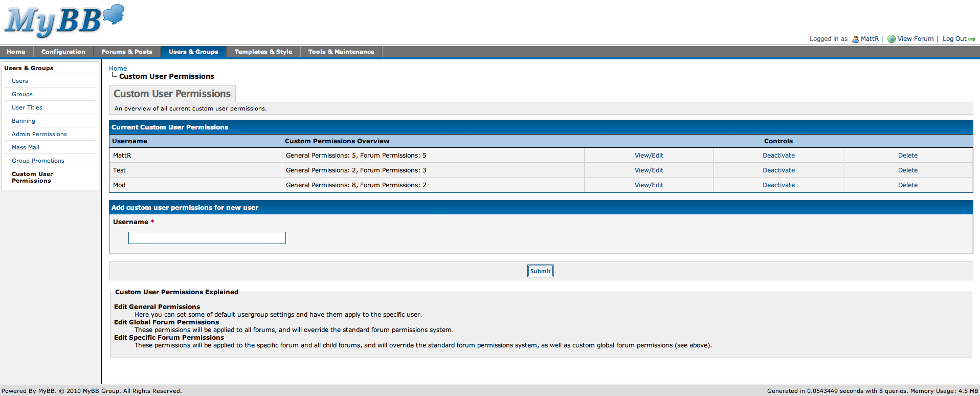Open Admin Permissions in sidebar
Viewport: 980px width, 396px height.
point(39,134)
